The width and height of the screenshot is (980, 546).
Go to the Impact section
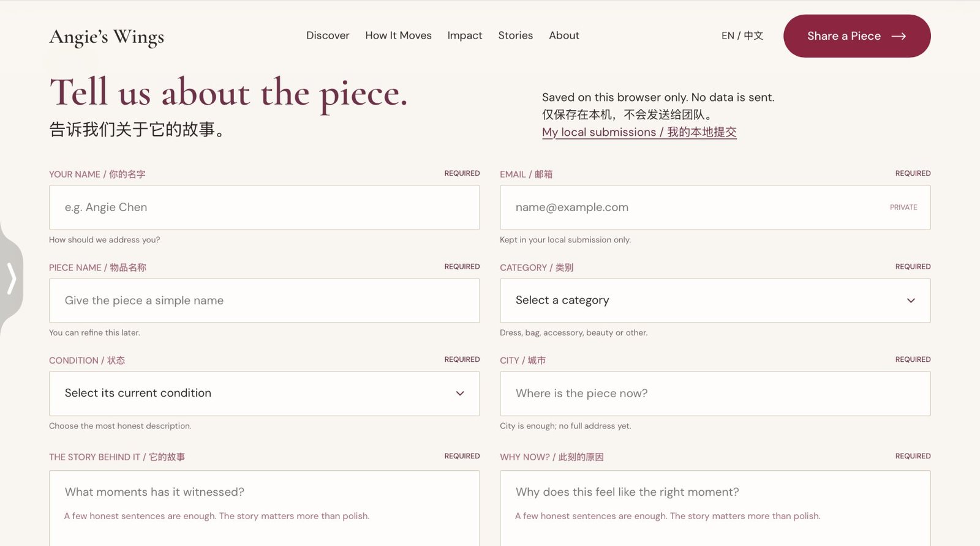click(x=465, y=36)
